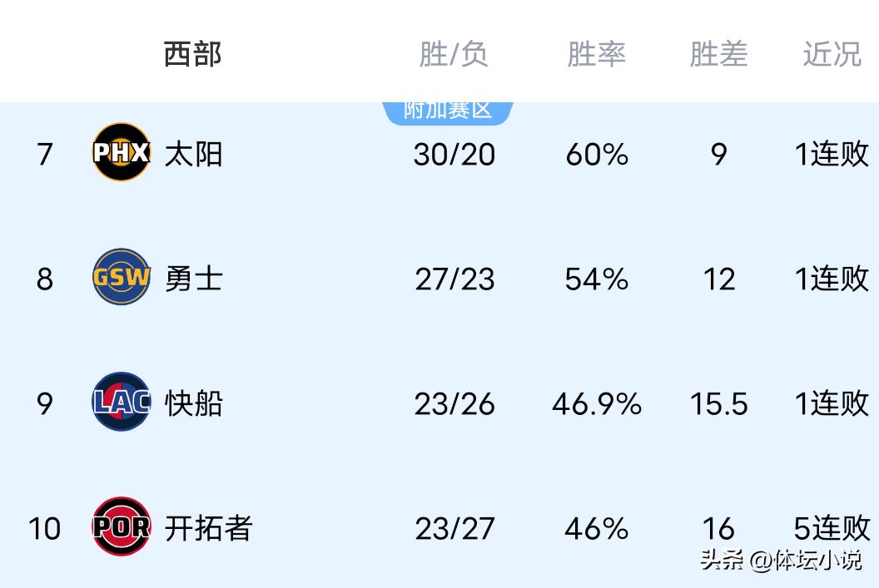Click the Blazers 5连败 streak
Viewport: 879px width, 588px height.
(x=832, y=528)
